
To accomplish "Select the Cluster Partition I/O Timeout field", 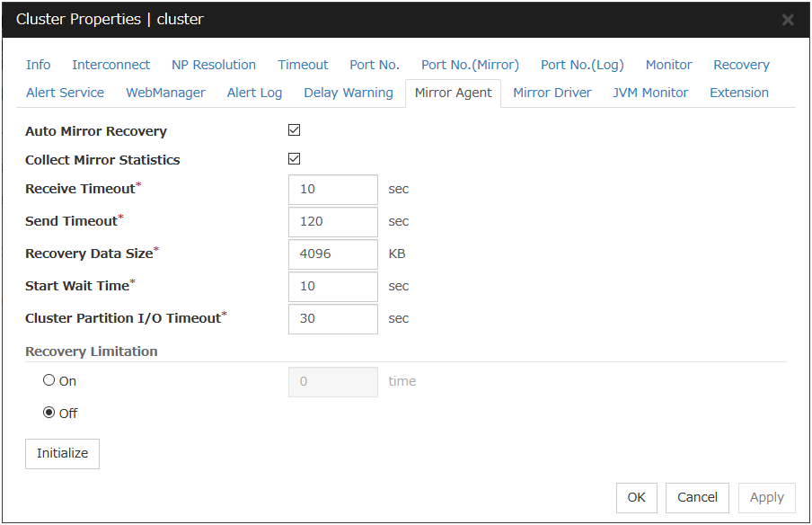I will coord(333,319).
